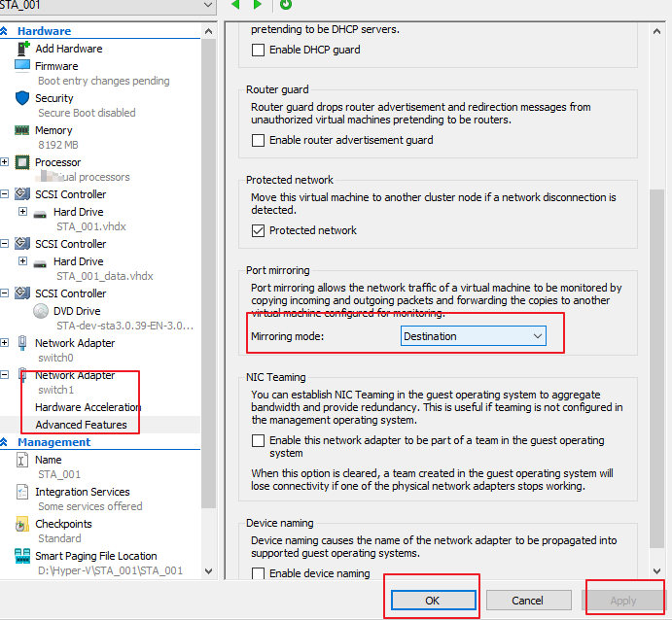Select Hardware Acceleration settings
Image resolution: width=672 pixels, height=620 pixels.
tap(88, 407)
